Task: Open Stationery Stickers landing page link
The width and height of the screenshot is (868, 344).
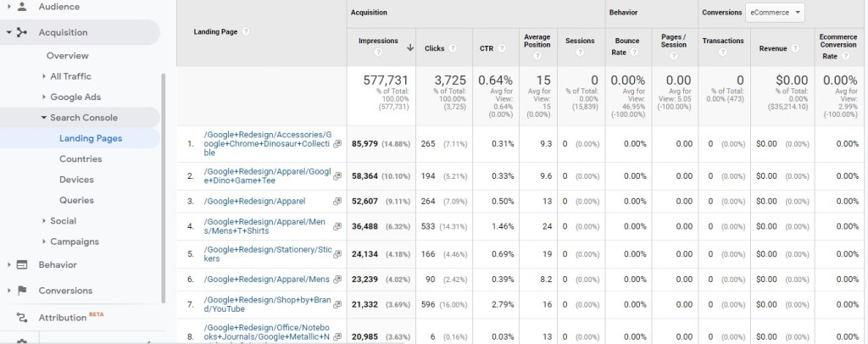Action: tap(267, 254)
